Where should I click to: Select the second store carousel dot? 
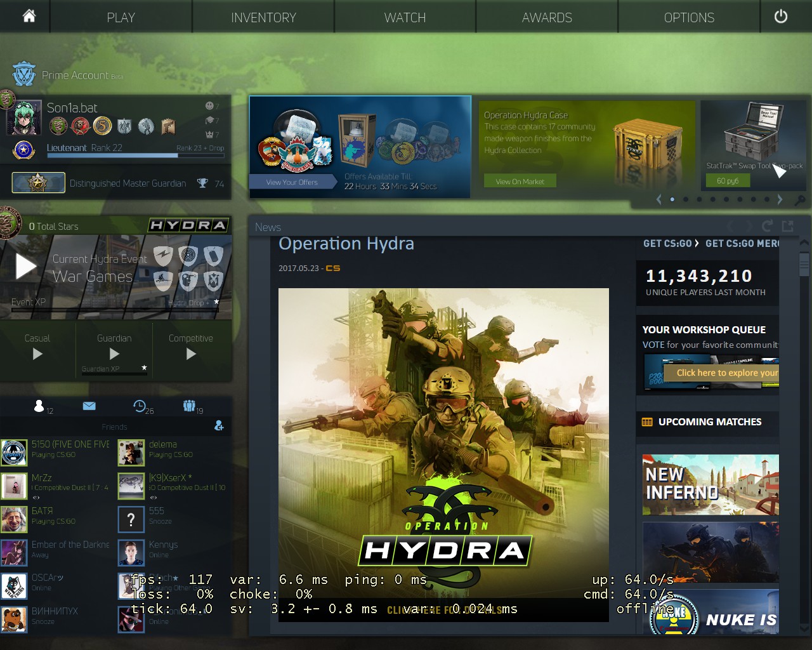686,199
